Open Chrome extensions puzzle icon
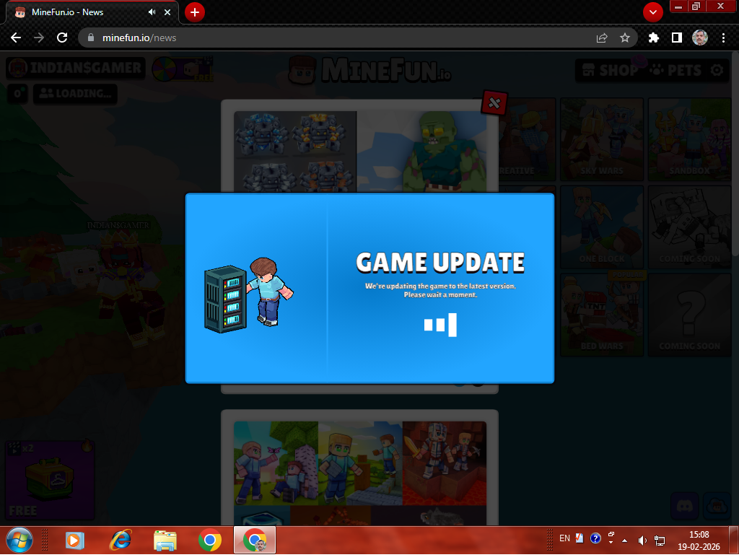Image resolution: width=739 pixels, height=560 pixels. click(654, 38)
